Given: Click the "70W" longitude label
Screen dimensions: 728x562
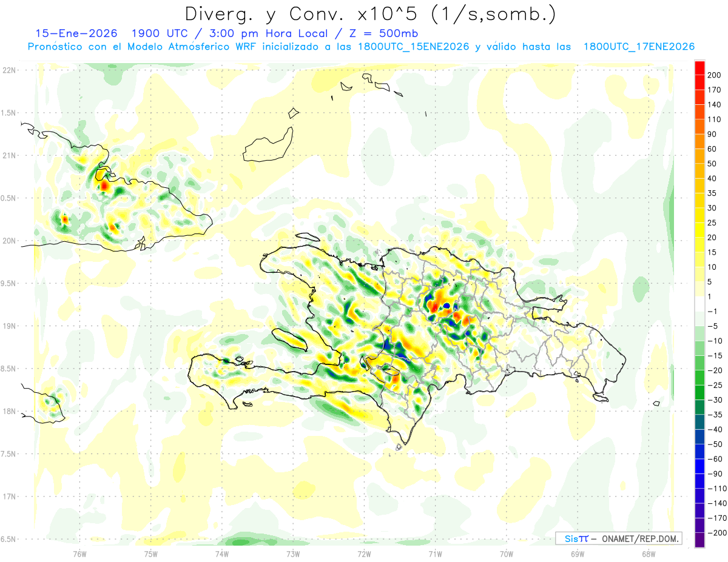Looking at the screenshot, I should [506, 554].
